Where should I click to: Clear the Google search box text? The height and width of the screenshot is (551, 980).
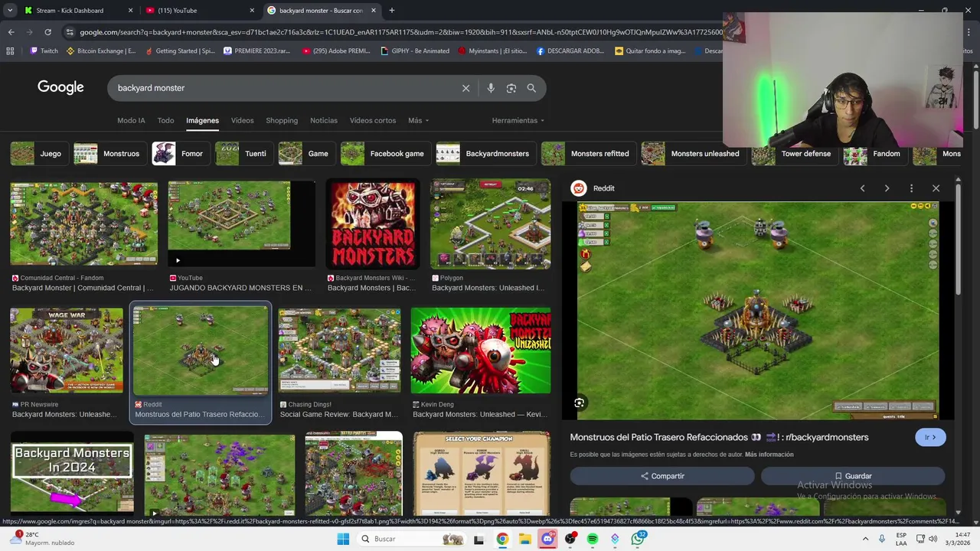tap(465, 88)
